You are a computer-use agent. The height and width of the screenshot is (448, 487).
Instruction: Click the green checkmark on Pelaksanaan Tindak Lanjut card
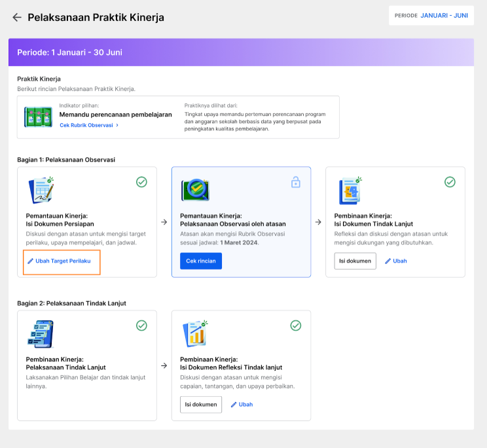pos(141,326)
